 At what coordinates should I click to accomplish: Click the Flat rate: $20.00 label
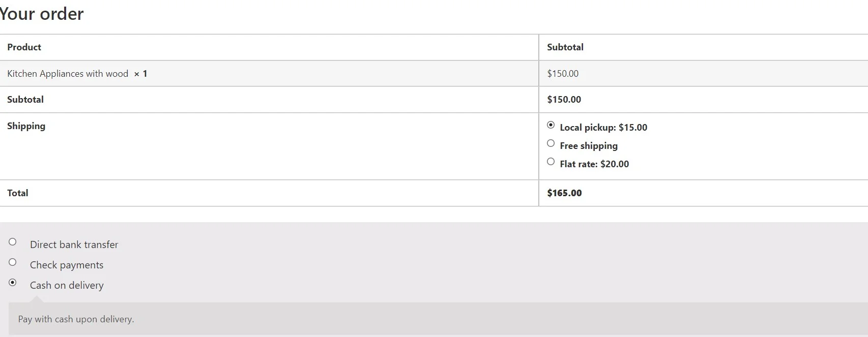tap(594, 164)
